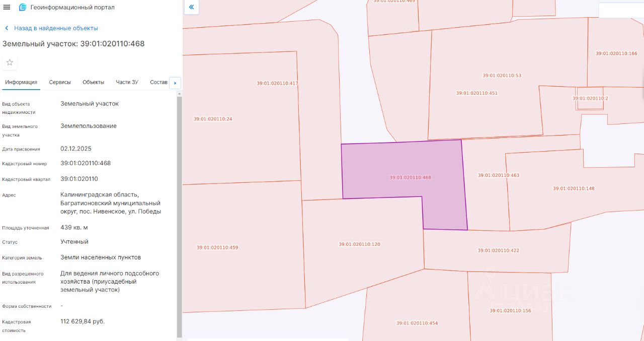Click the label Площадь уточненная
The height and width of the screenshot is (341, 644).
[x=26, y=228]
